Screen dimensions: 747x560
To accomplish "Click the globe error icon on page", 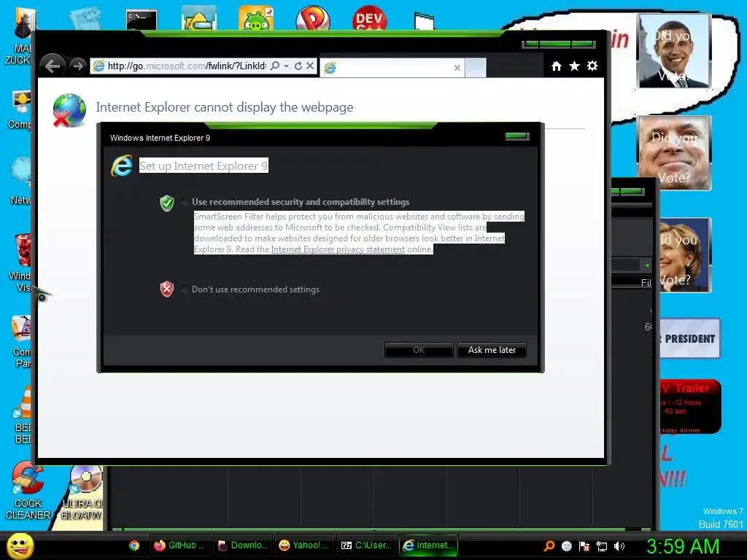I will click(x=69, y=111).
